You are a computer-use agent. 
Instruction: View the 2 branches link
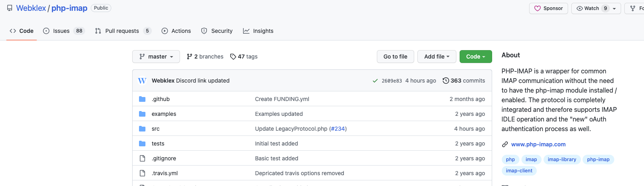point(205,57)
